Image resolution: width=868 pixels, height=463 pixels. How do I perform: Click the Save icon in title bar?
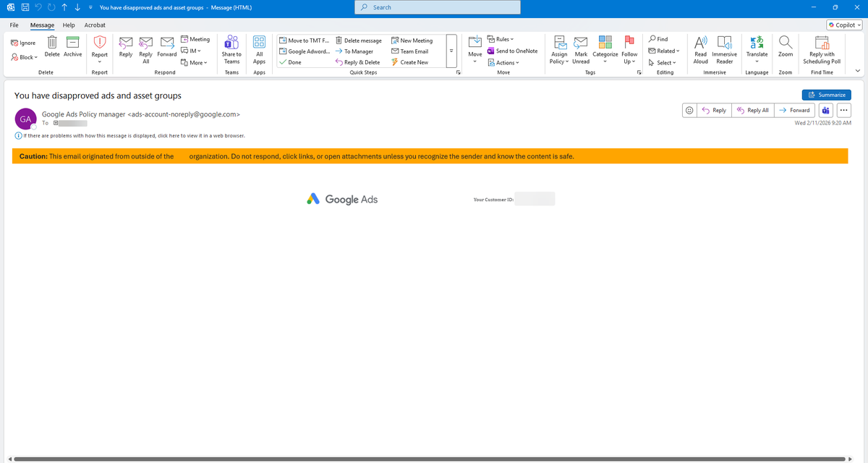25,7
